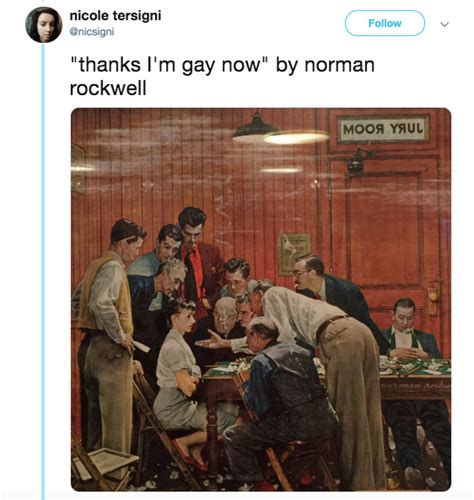Click the display name nicole tersigni
Image resolution: width=474 pixels, height=500 pixels.
[x=115, y=15]
